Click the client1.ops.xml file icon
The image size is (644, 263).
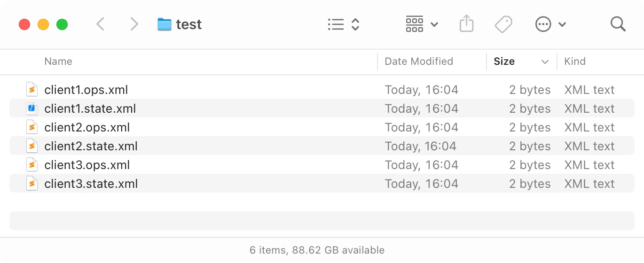(31, 90)
